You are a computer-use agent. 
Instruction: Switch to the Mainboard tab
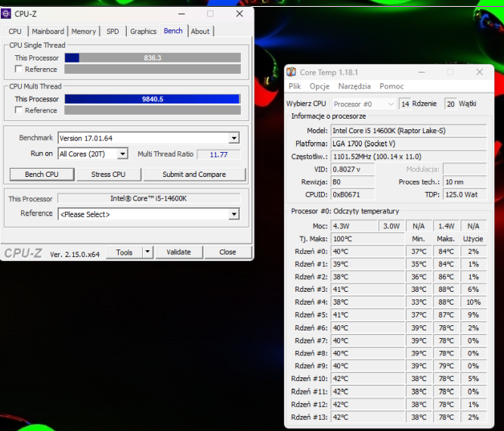tap(48, 32)
